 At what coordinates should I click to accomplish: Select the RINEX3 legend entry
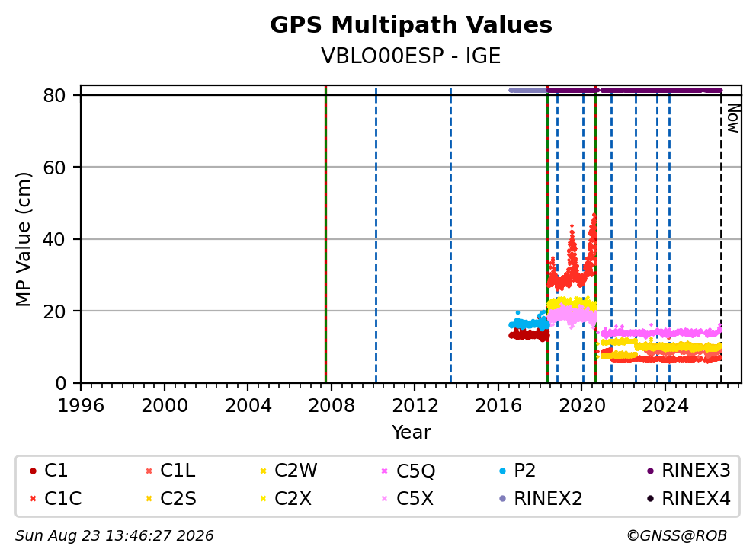pos(688,471)
